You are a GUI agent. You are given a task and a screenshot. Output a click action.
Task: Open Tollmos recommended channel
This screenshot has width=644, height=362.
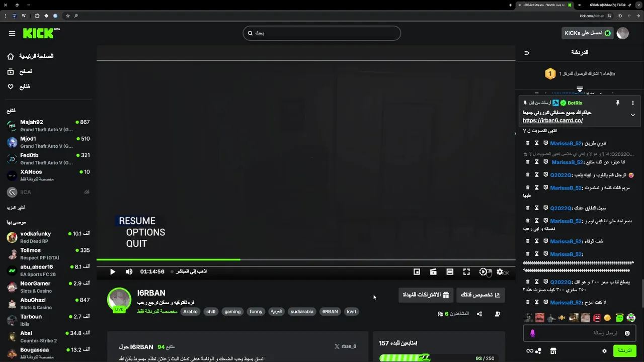tap(48, 254)
